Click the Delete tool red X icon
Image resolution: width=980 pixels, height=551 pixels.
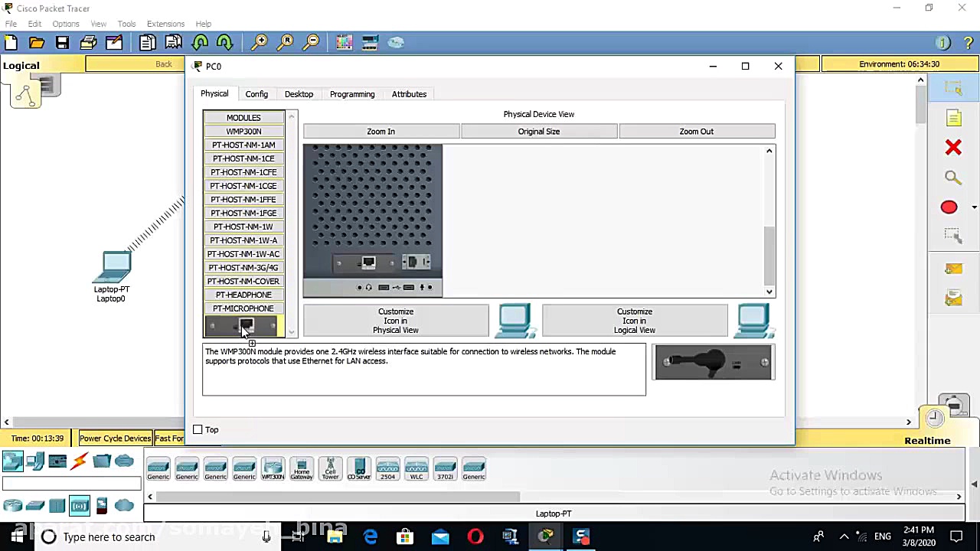[952, 147]
